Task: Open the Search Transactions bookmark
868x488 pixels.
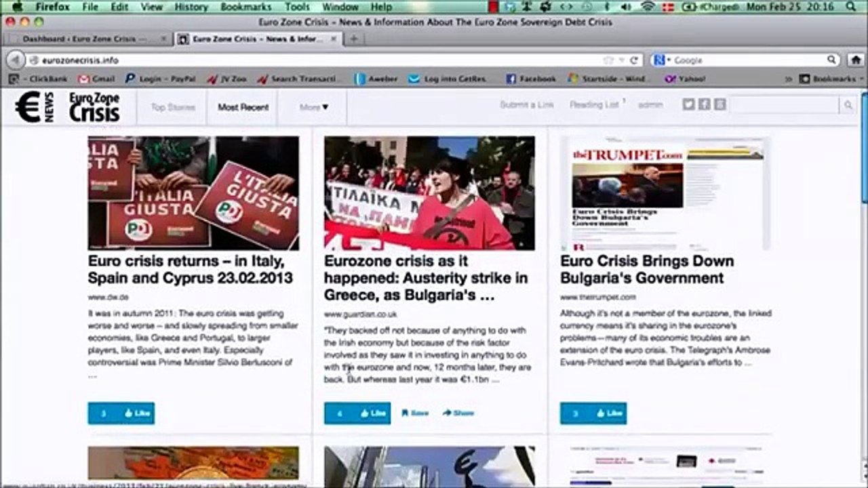Action: tap(298, 79)
